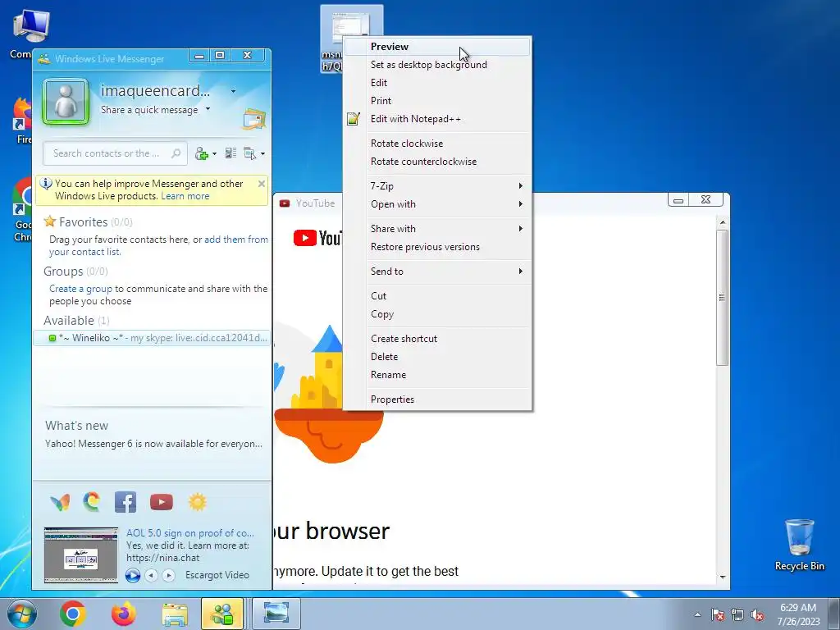Expand the Send to submenu
The width and height of the screenshot is (840, 630).
(437, 272)
